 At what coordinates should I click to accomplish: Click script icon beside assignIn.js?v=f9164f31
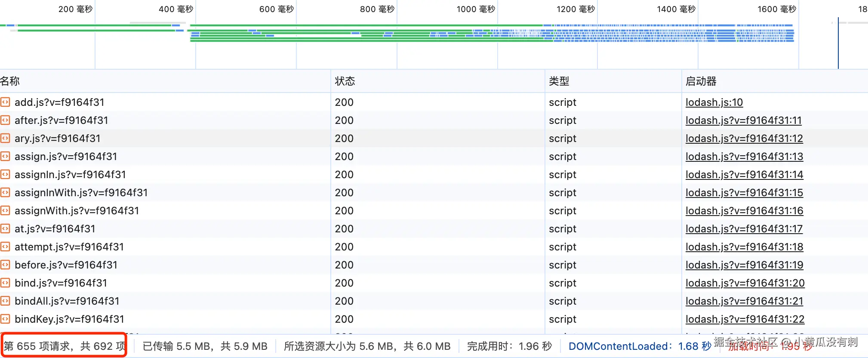[x=5, y=174]
